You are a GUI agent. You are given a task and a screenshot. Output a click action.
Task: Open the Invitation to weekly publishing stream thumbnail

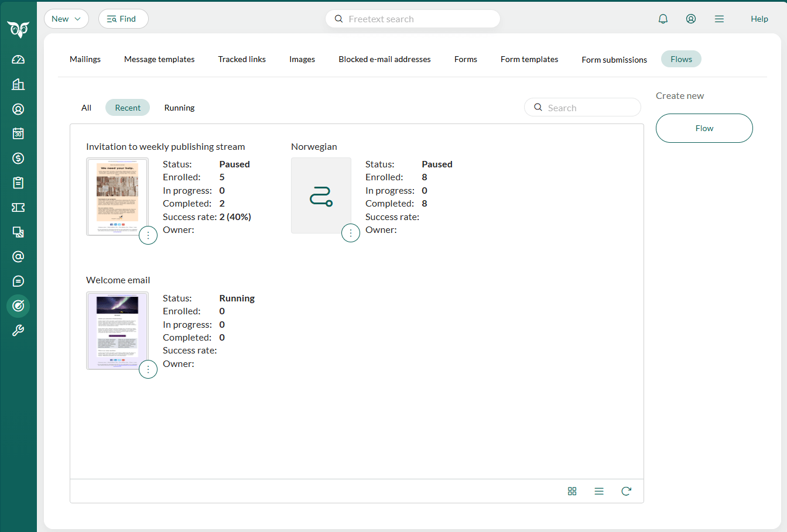click(117, 197)
